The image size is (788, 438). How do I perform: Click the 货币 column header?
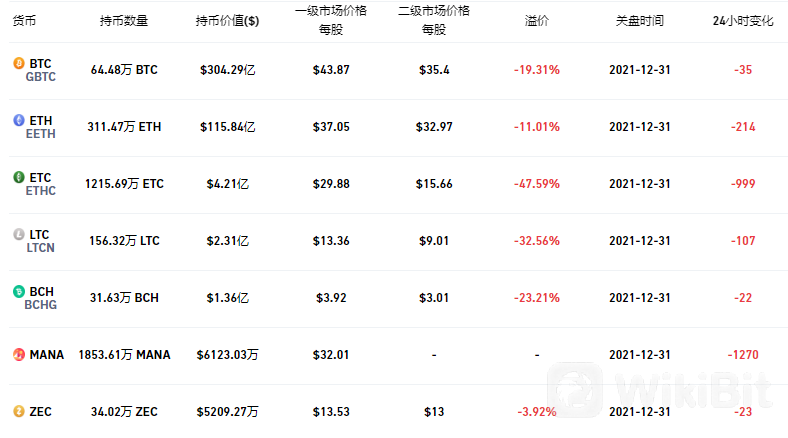tap(24, 21)
